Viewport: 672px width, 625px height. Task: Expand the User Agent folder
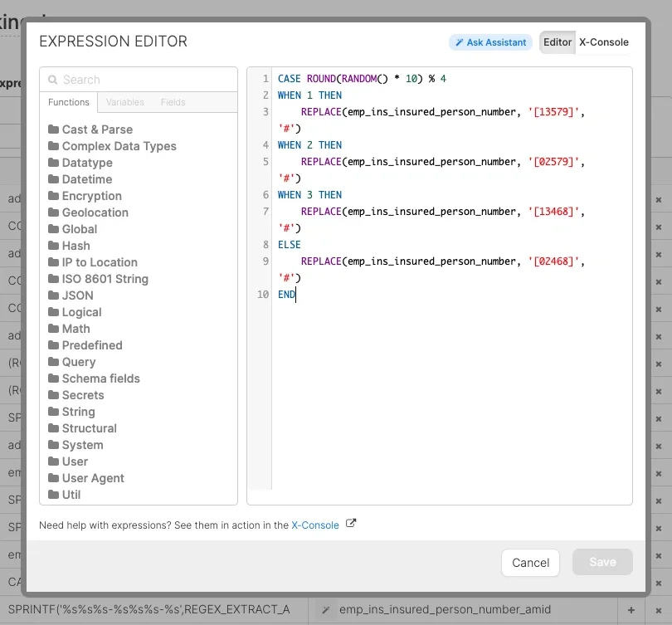tap(86, 478)
